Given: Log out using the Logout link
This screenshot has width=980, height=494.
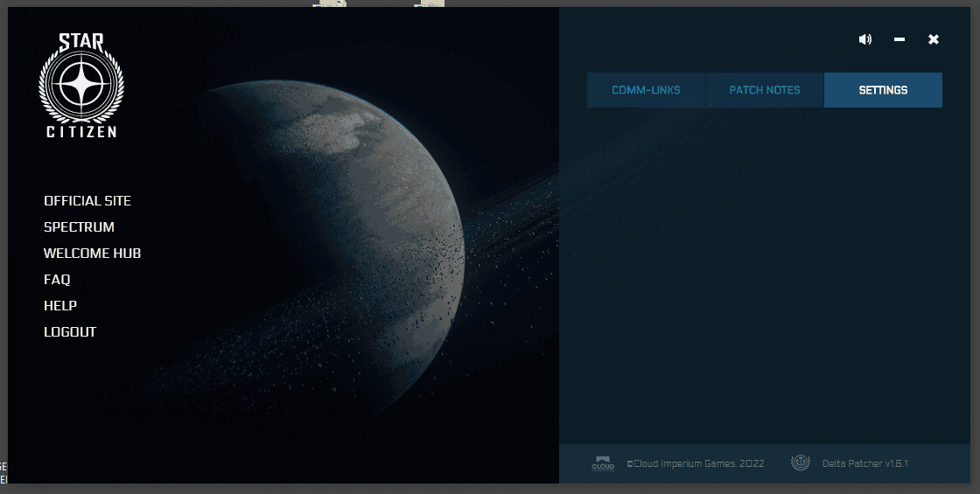Looking at the screenshot, I should pyautogui.click(x=70, y=332).
